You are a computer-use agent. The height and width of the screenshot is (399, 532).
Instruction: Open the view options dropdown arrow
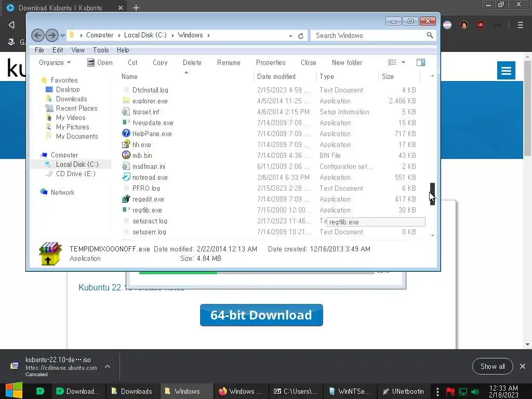coord(403,62)
